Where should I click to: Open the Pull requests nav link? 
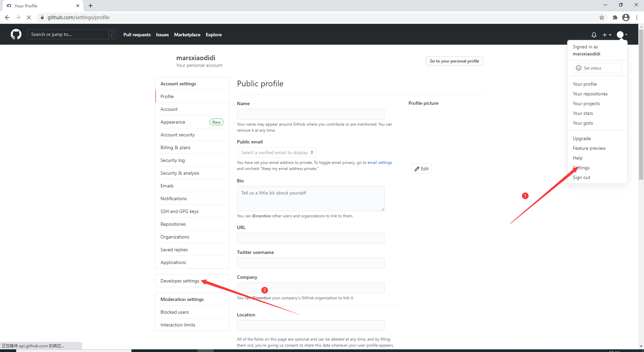tap(137, 35)
